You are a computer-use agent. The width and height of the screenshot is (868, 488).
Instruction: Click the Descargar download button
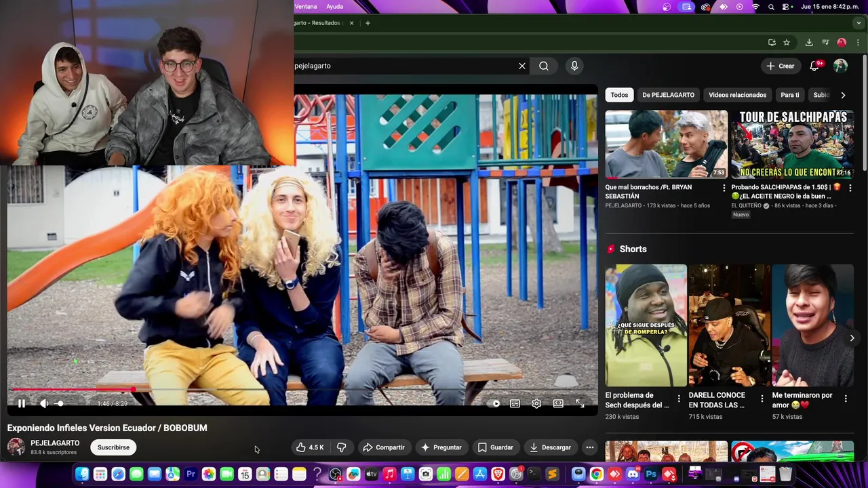tap(550, 447)
